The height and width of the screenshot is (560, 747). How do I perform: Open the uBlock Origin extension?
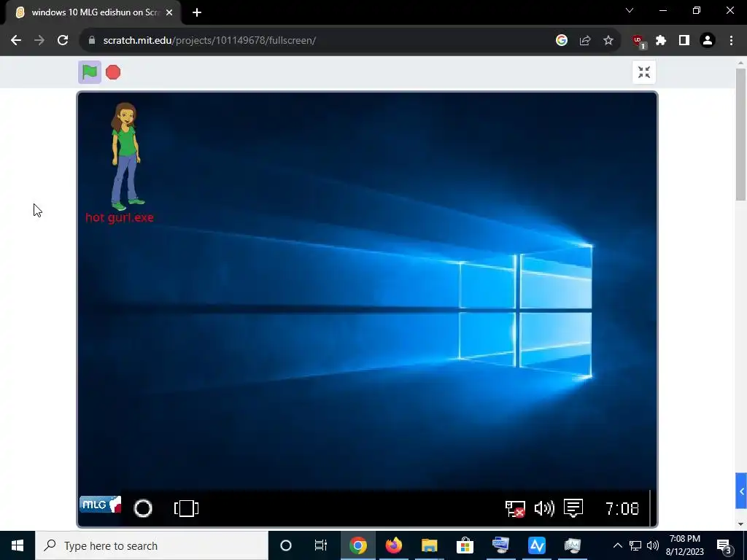click(638, 42)
